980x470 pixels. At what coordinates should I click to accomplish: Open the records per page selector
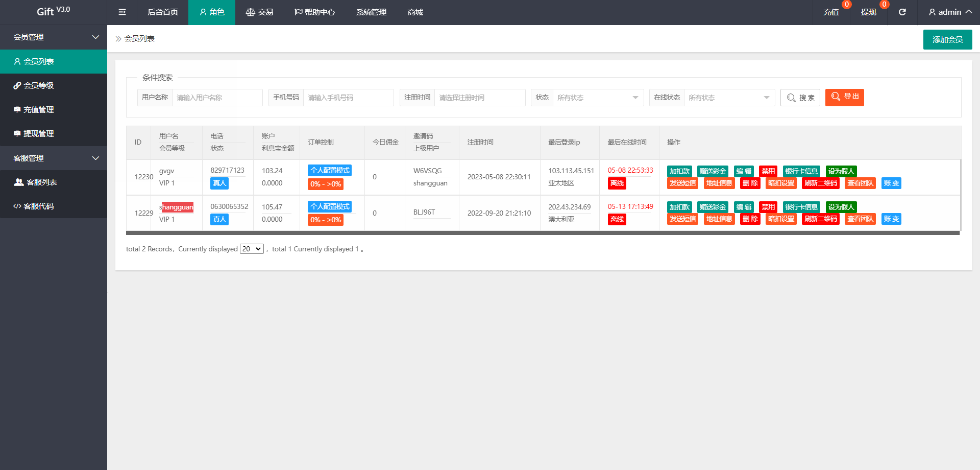[x=252, y=249]
